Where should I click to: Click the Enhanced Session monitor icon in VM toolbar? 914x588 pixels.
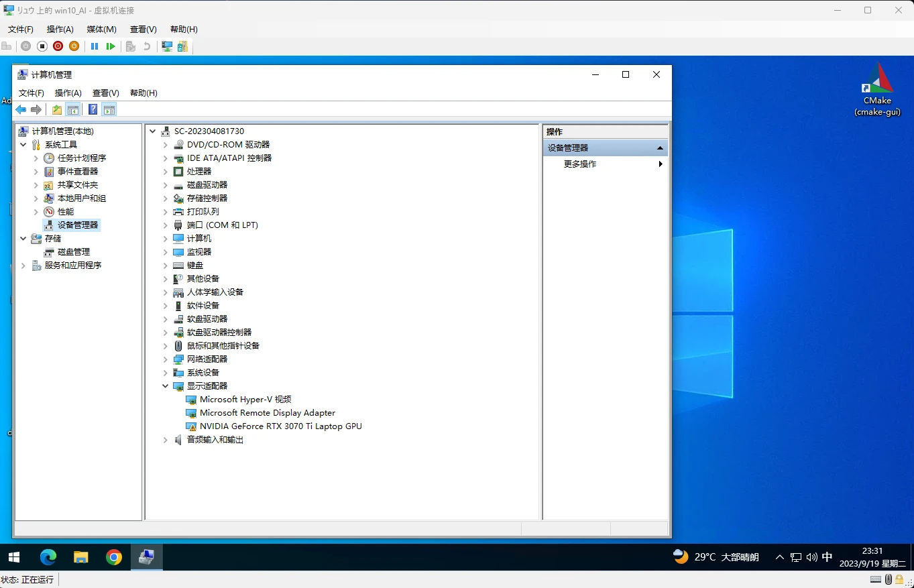(167, 46)
